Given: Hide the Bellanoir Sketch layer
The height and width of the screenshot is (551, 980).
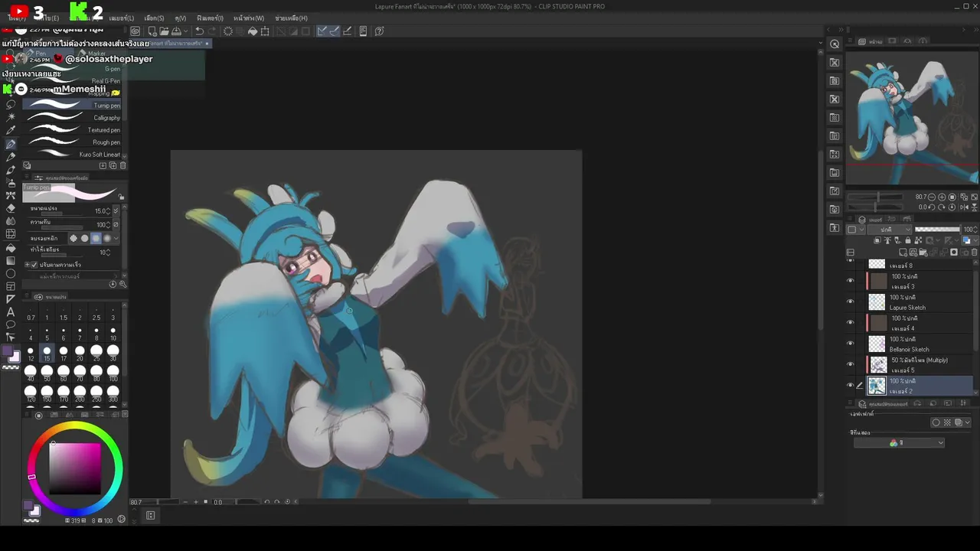Looking at the screenshot, I should (850, 344).
